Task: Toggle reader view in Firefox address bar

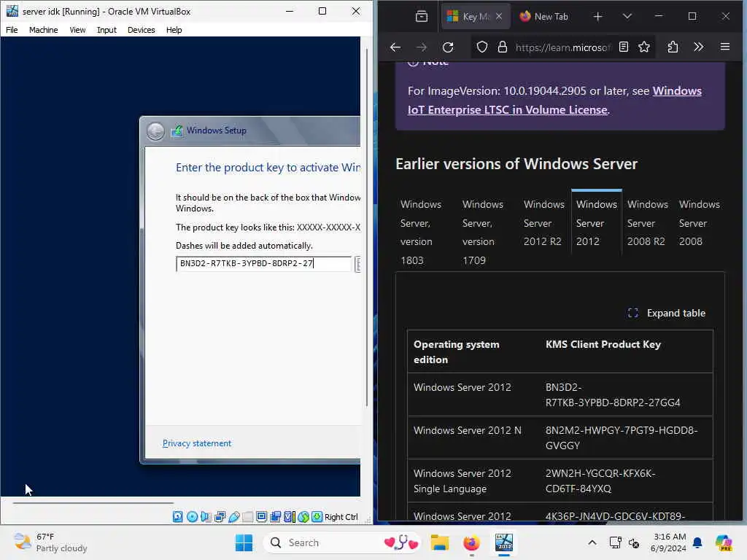Action: click(x=624, y=47)
